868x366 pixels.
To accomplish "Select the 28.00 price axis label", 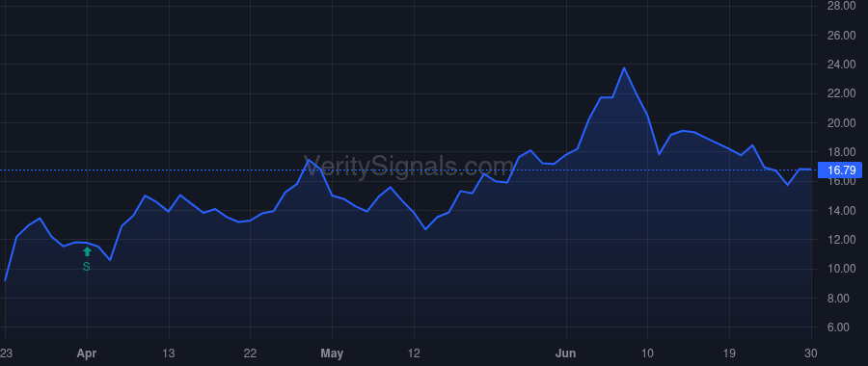I will pos(841,6).
